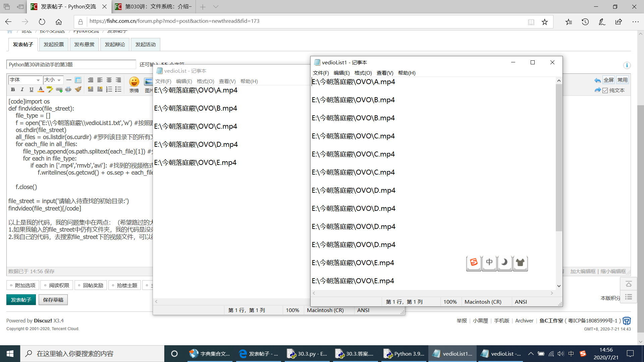Toggle Underline in the post editor
This screenshot has height=362, width=644.
(32, 89)
